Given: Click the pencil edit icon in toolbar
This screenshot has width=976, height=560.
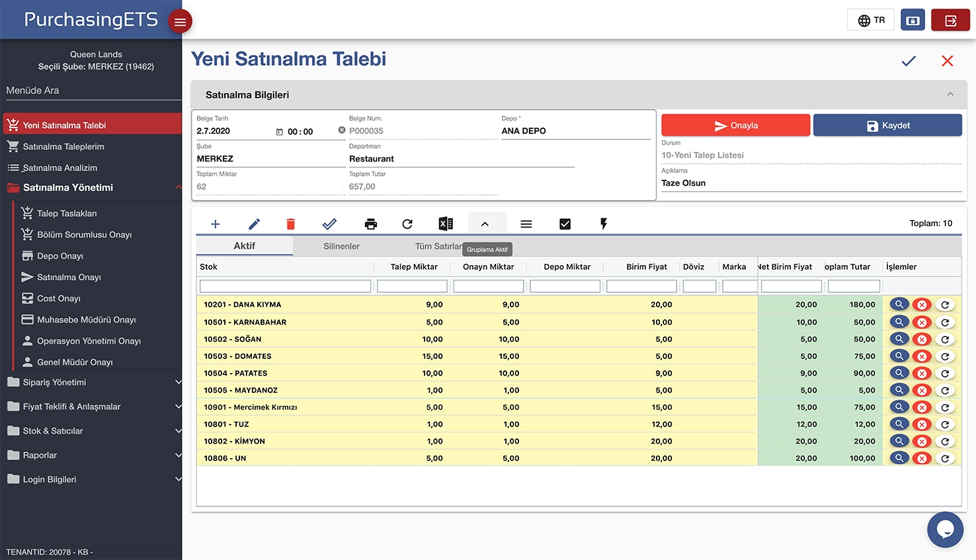Looking at the screenshot, I should pos(254,224).
